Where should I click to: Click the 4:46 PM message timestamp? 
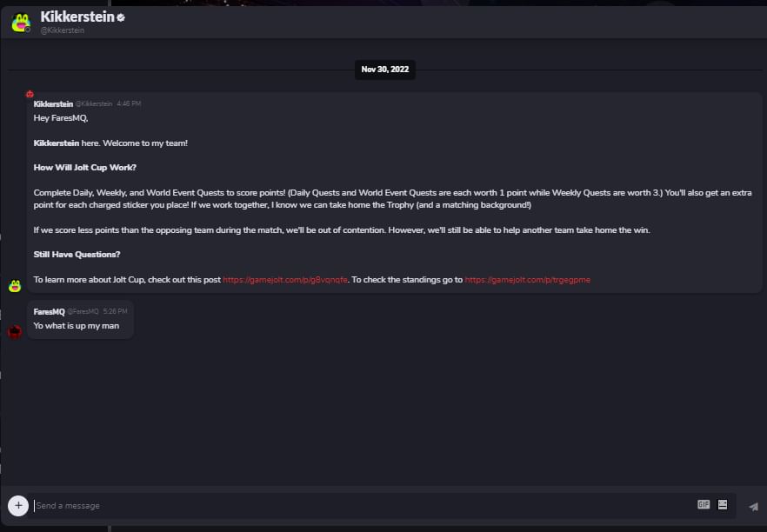click(x=129, y=103)
